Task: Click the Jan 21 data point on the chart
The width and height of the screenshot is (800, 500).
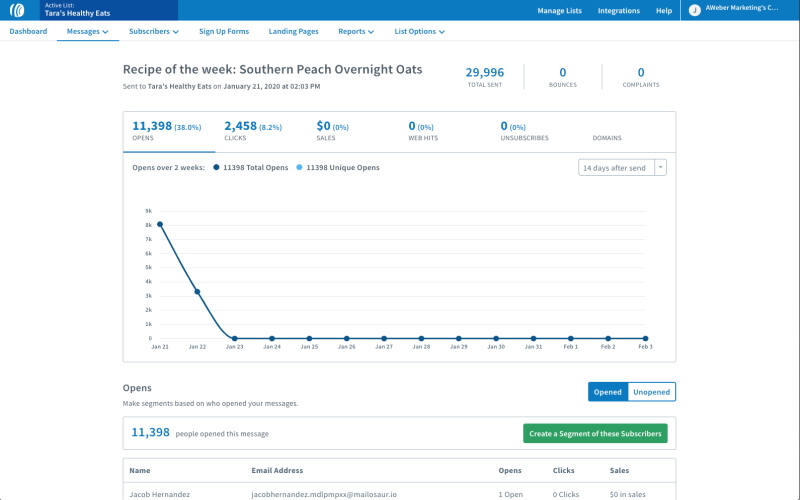Action: click(160, 224)
